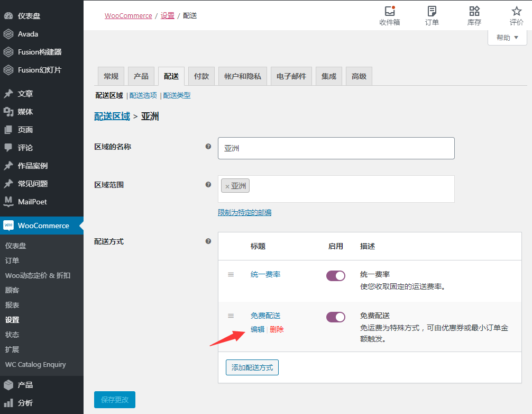Open the 区域范围 region selector field
This screenshot has width=532, height=414.
336,189
